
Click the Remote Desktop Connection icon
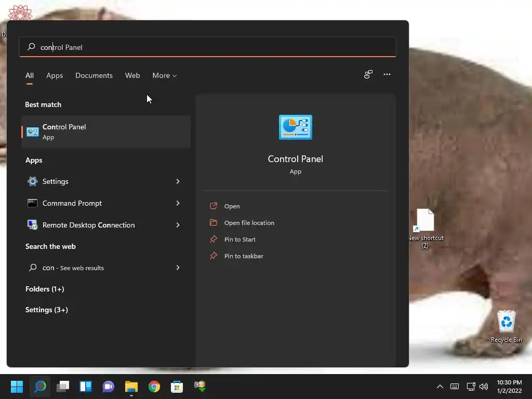coord(33,225)
